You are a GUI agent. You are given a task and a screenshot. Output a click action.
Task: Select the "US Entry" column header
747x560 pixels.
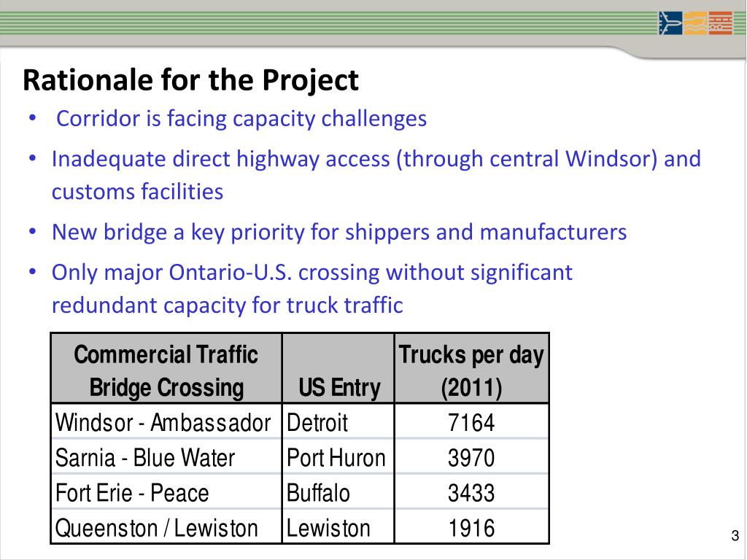tap(339, 388)
